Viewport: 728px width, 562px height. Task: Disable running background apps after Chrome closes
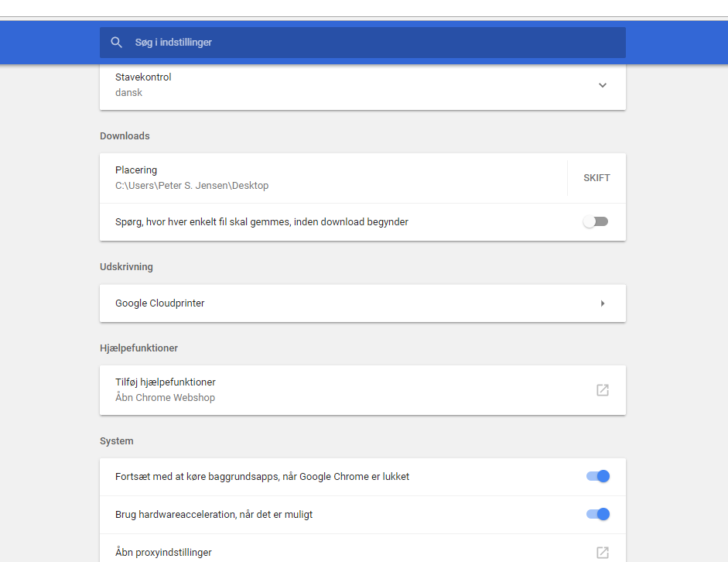pyautogui.click(x=597, y=476)
